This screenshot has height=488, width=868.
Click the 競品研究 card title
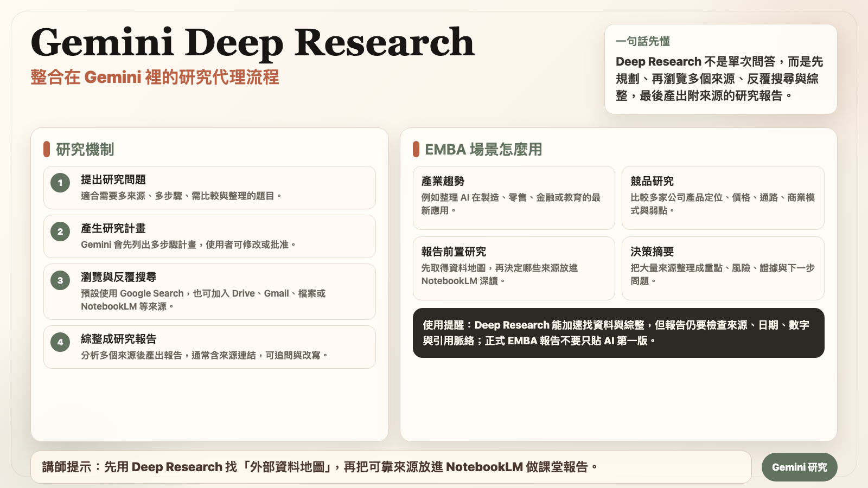coord(652,181)
